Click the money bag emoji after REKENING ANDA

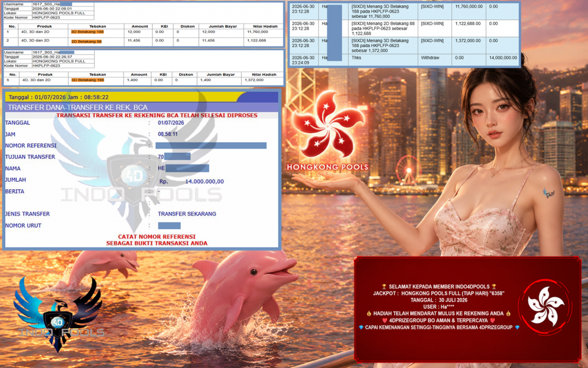(x=508, y=313)
